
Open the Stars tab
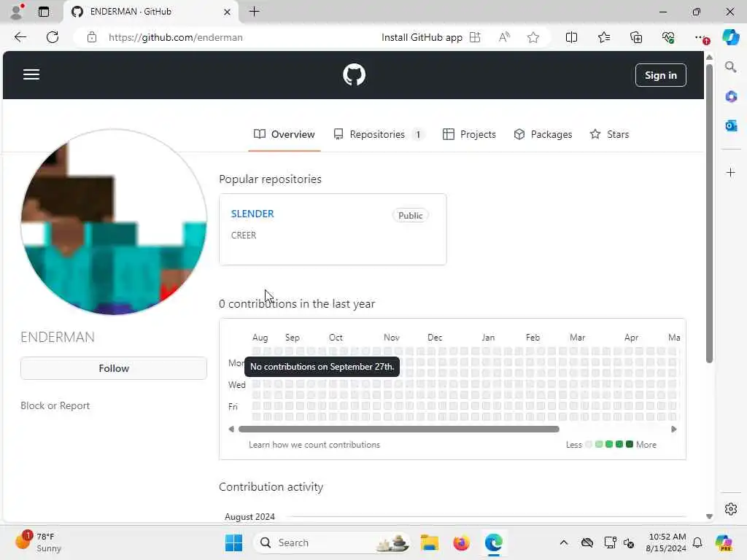pyautogui.click(x=609, y=134)
